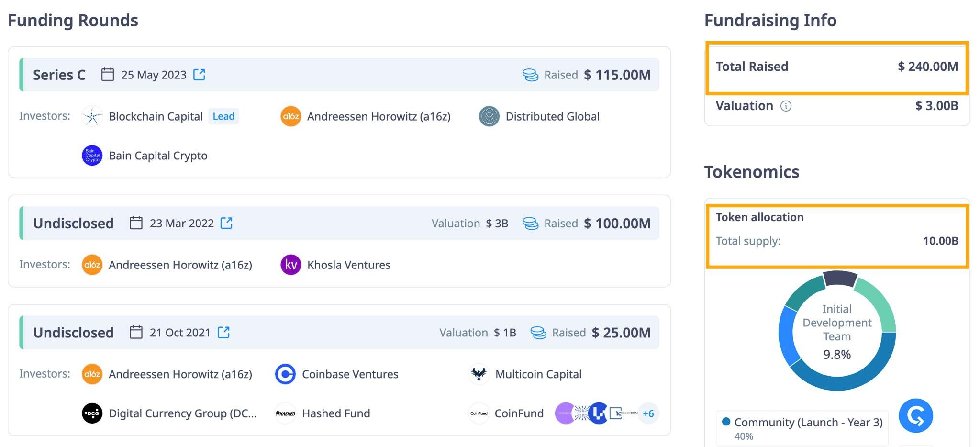Click the Series C calendar date icon
The width and height of the screenshot is (980, 447).
point(108,75)
